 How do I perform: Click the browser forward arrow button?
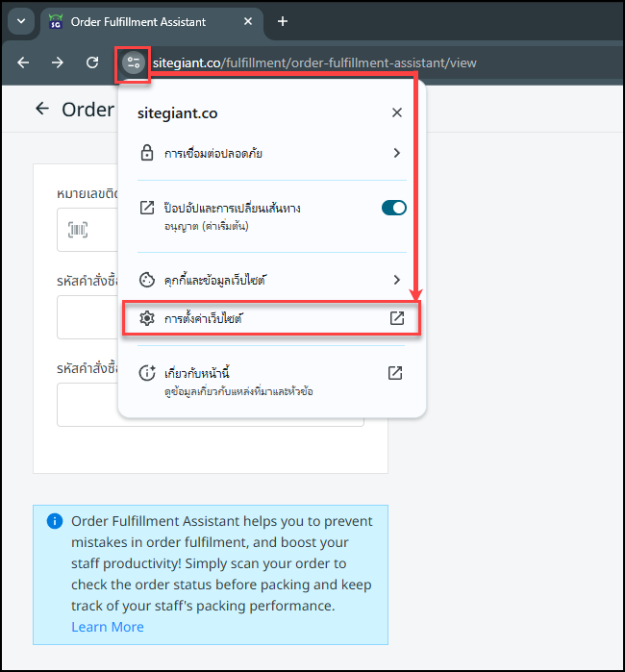coord(58,62)
